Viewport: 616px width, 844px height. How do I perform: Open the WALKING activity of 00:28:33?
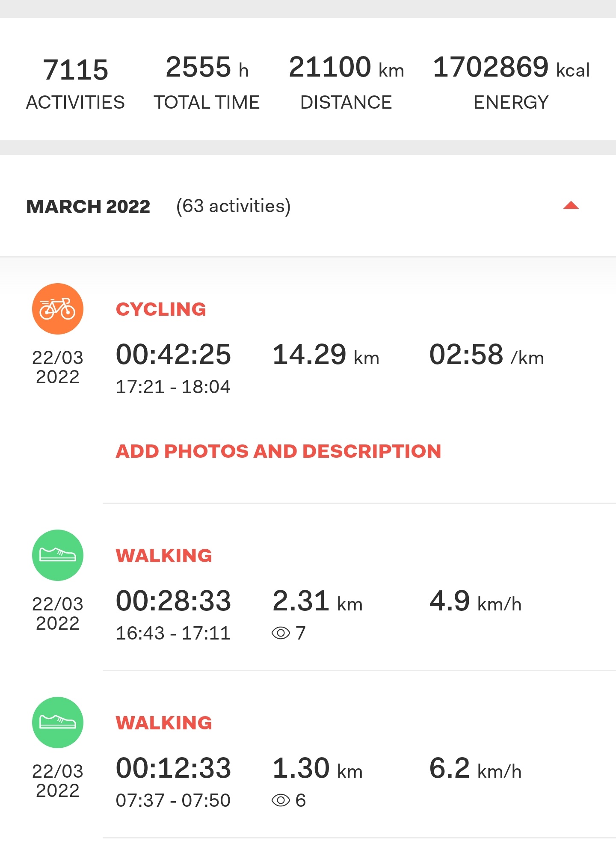coord(164,556)
